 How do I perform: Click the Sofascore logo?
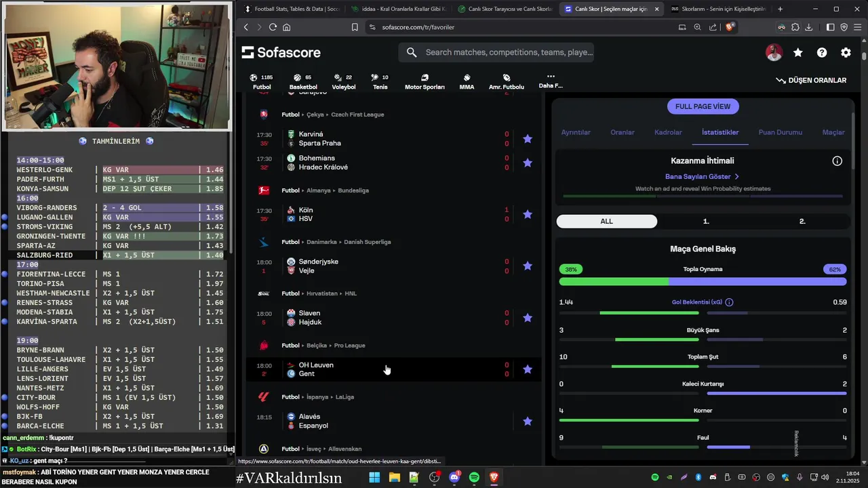281,53
